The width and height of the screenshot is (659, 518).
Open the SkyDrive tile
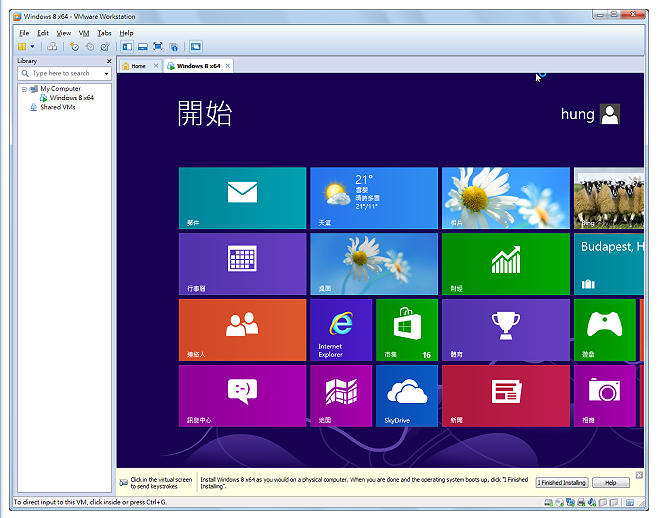407,396
